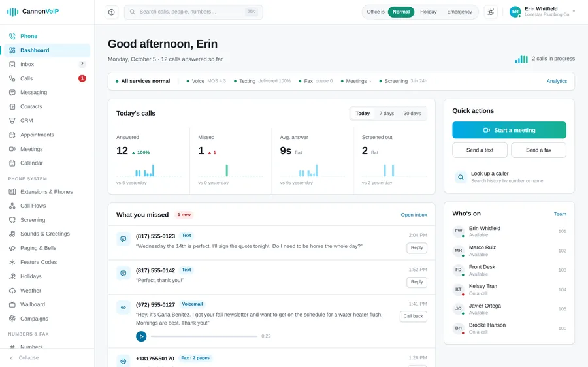
Task: Click the 1 new badge
Action: [184, 215]
